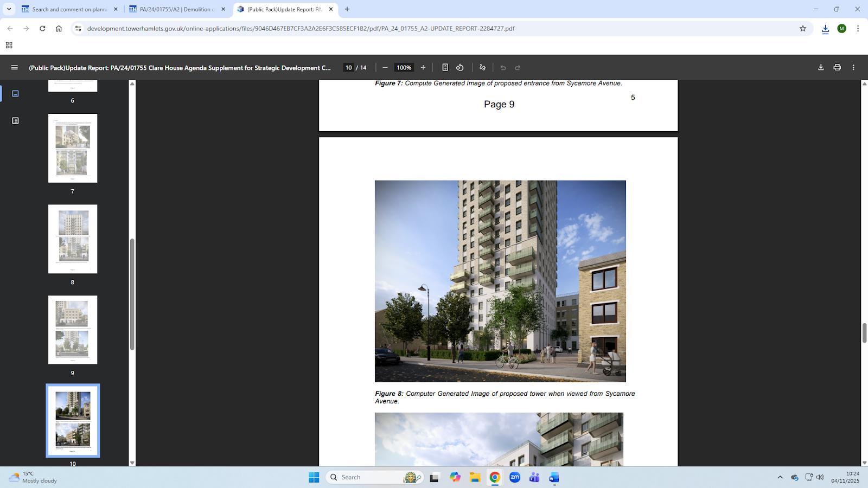Bookmark this page with star icon
This screenshot has width=868, height=488.
pyautogui.click(x=803, y=29)
